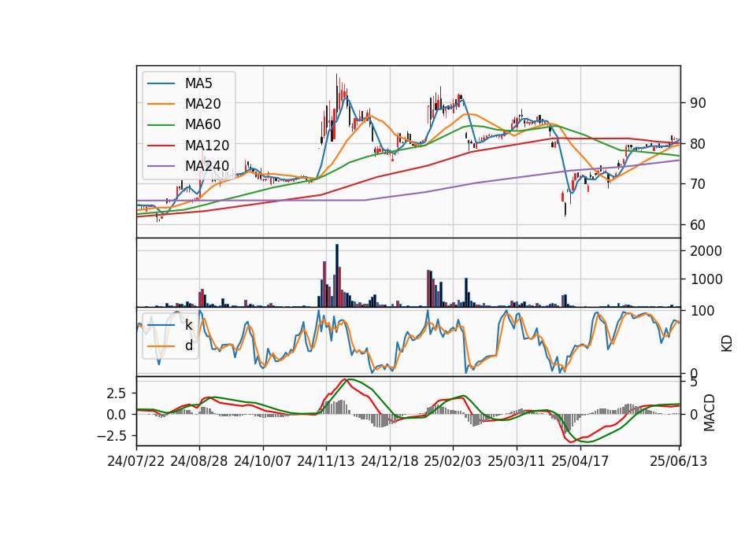Click the green MA60 legend line swatch
This screenshot has height=543, width=756.
click(x=161, y=125)
